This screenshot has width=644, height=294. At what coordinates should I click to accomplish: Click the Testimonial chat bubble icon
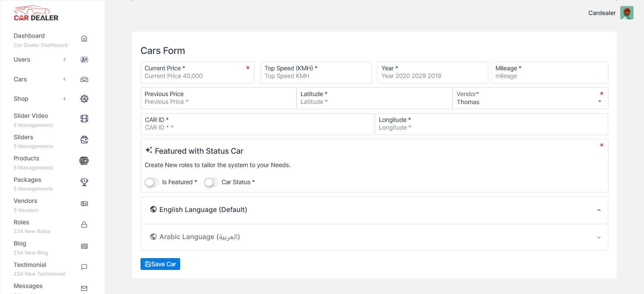(84, 267)
